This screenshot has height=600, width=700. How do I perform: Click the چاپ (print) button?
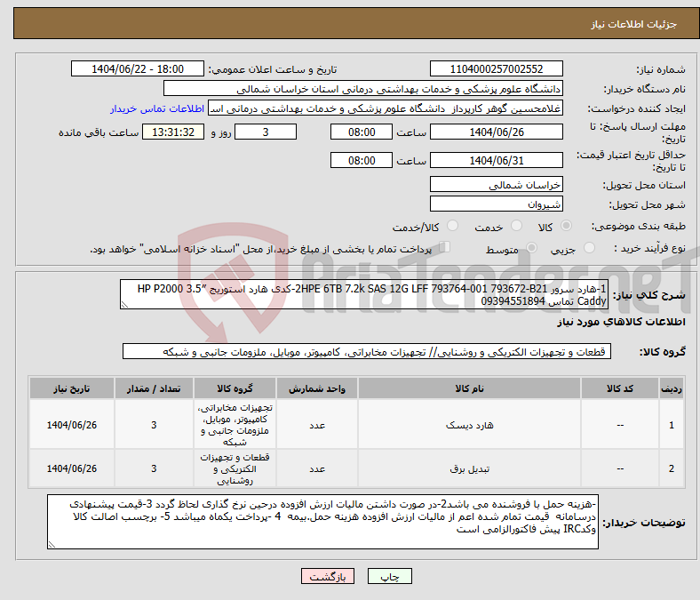pyautogui.click(x=389, y=576)
